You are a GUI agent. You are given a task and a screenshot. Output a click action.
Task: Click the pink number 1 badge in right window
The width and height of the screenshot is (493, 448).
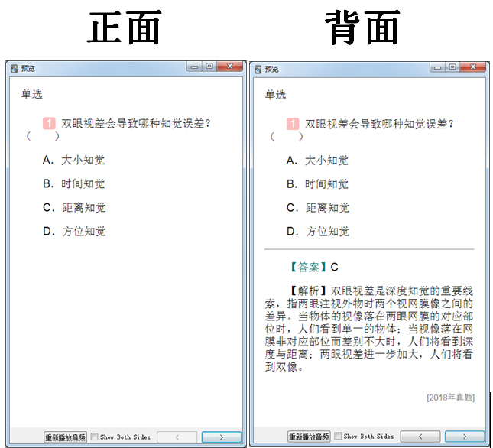tap(293, 124)
